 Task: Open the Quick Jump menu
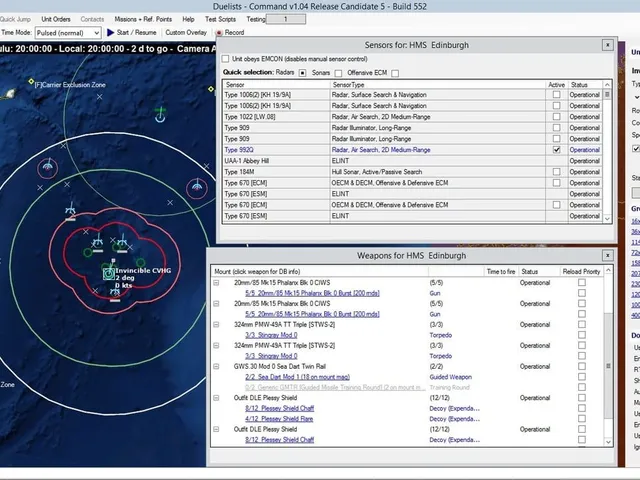(x=15, y=19)
